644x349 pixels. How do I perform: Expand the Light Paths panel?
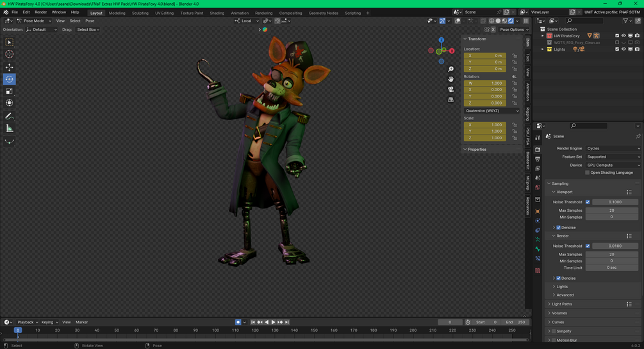562,304
